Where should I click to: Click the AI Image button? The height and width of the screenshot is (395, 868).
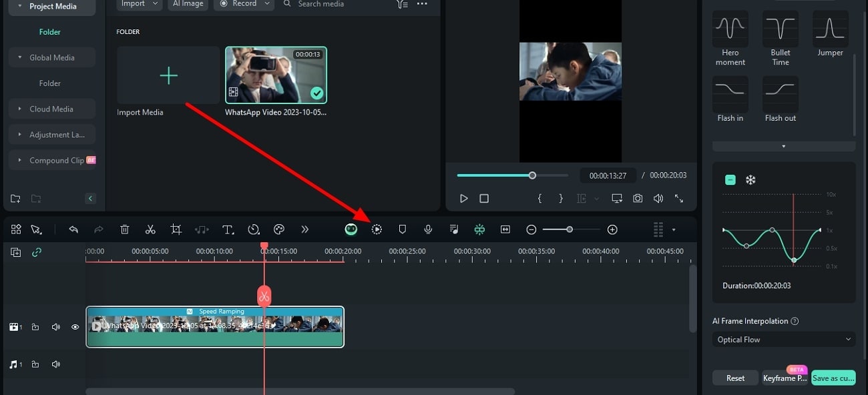pyautogui.click(x=188, y=4)
